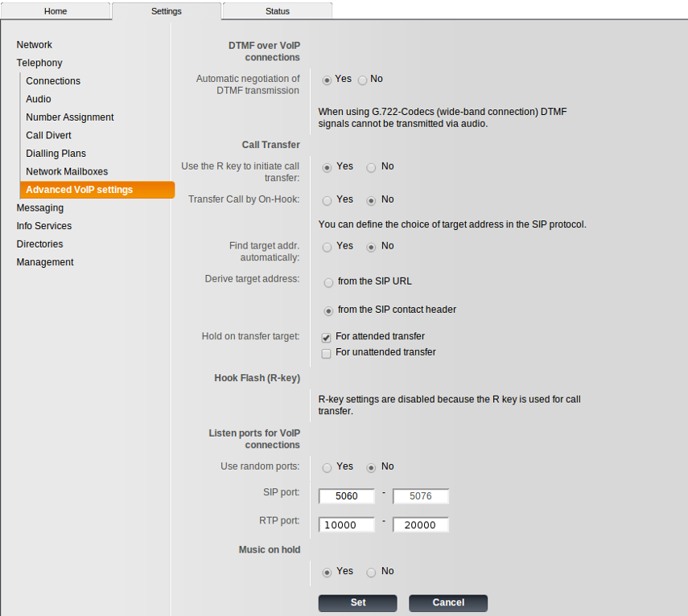The height and width of the screenshot is (616, 688).
Task: Choose derive target from the SIP URL
Action: coord(328,283)
